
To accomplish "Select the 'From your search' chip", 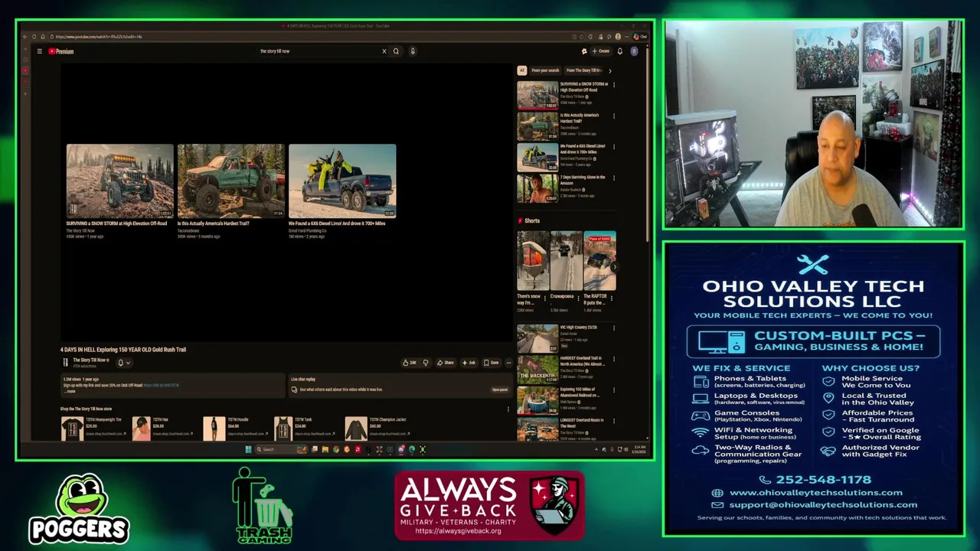I will (545, 70).
